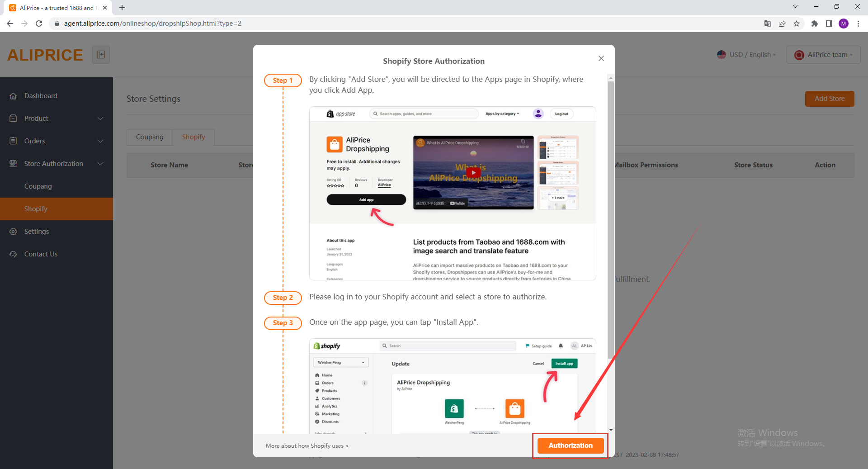Click the Orders list icon
Screen dimensions: 868x469
pyautogui.click(x=13, y=141)
